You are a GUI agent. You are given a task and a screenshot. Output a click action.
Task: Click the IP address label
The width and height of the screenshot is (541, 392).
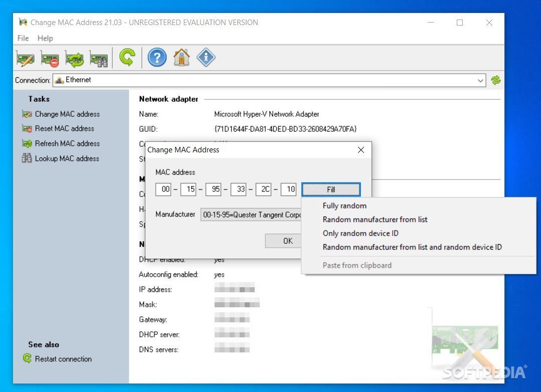tap(155, 290)
